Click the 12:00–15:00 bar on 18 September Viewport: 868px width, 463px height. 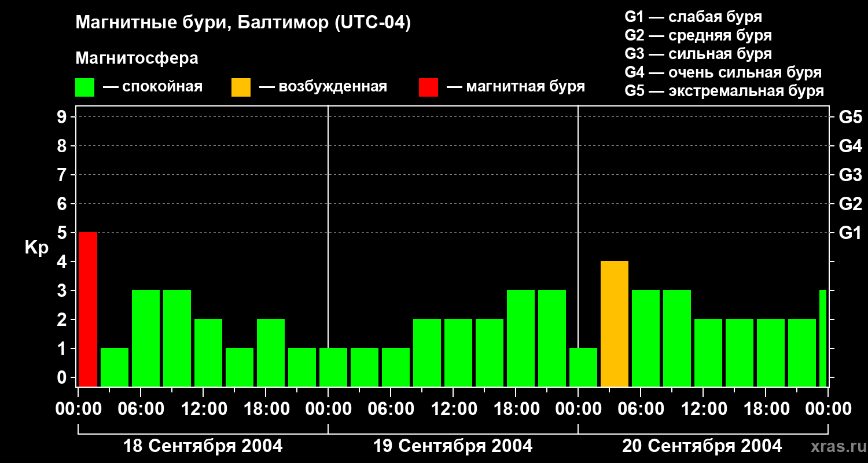208,353
